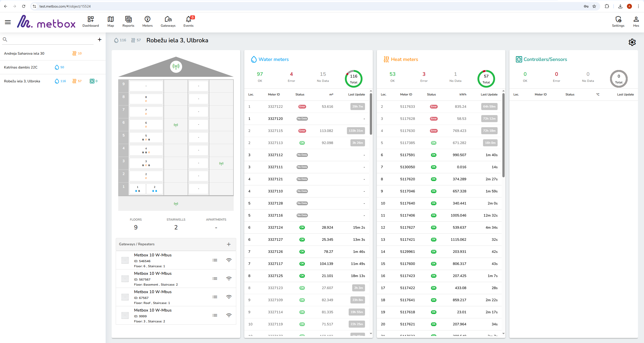The image size is (644, 343).
Task: Open the Reports section
Action: [x=128, y=22]
